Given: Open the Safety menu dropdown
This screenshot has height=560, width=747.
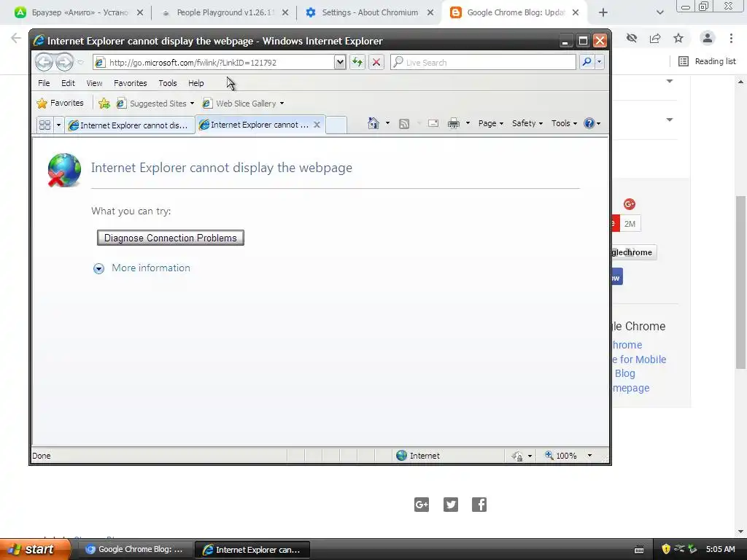Looking at the screenshot, I should (x=527, y=123).
